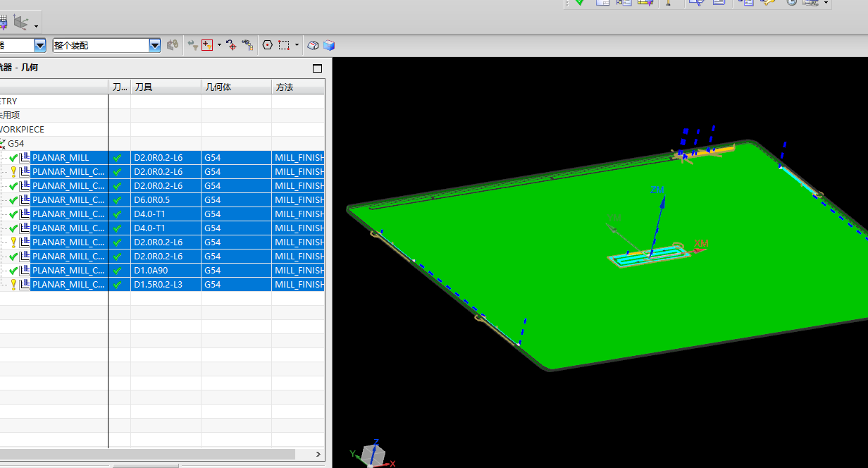Click the blue cube icon in the selection bar

tap(329, 45)
